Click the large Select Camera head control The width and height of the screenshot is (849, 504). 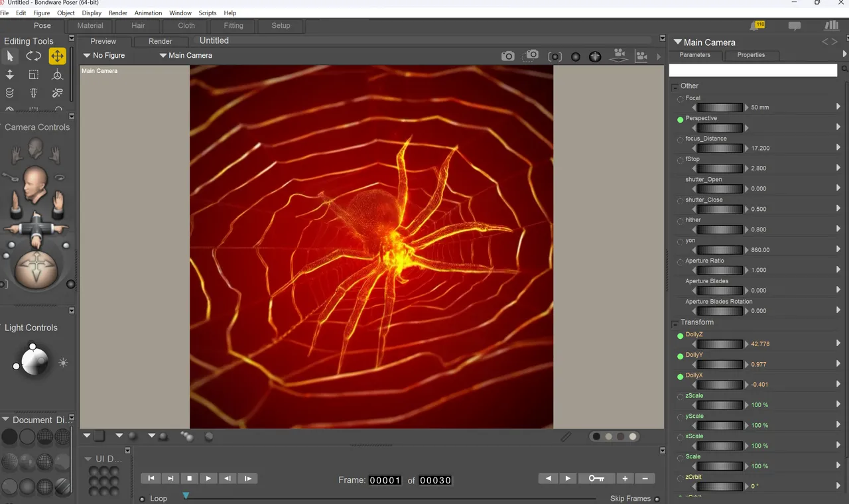point(34,184)
